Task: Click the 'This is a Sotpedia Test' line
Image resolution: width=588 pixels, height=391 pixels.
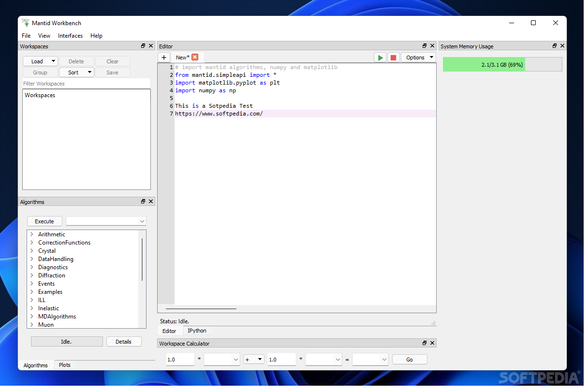Action: click(214, 106)
